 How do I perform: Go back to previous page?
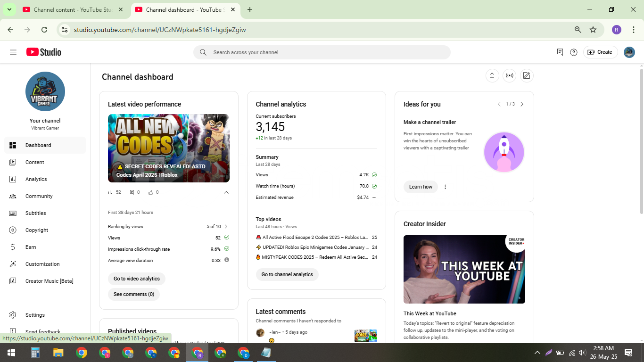(x=10, y=30)
